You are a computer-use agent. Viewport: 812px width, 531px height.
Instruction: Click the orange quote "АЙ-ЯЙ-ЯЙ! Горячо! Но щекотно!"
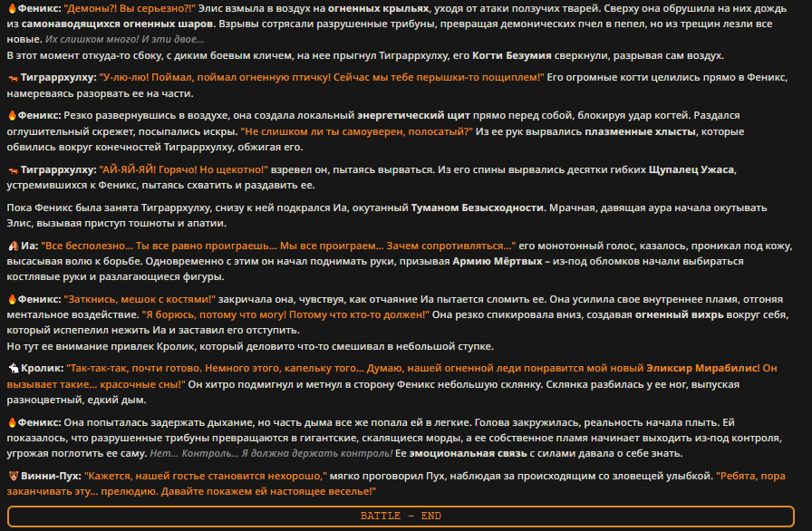183,169
